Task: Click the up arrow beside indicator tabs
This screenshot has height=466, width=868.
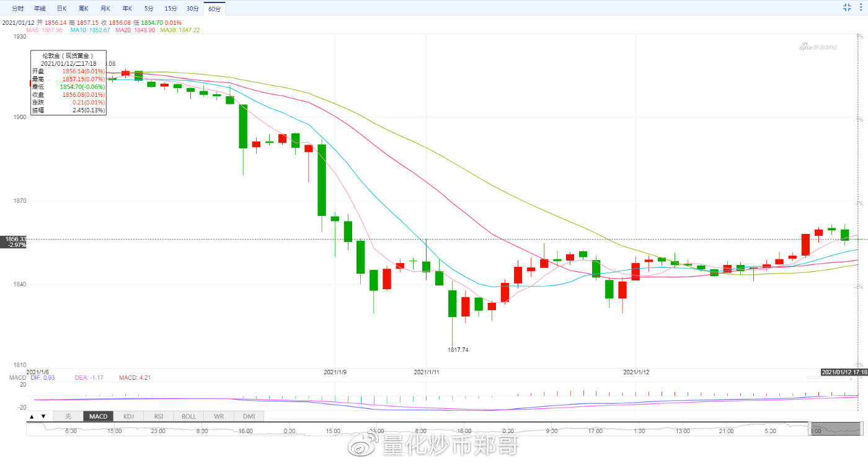Action: point(33,416)
